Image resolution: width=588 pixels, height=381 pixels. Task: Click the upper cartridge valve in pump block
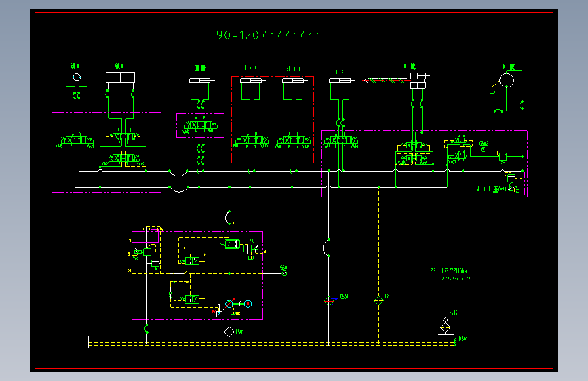click(192, 261)
